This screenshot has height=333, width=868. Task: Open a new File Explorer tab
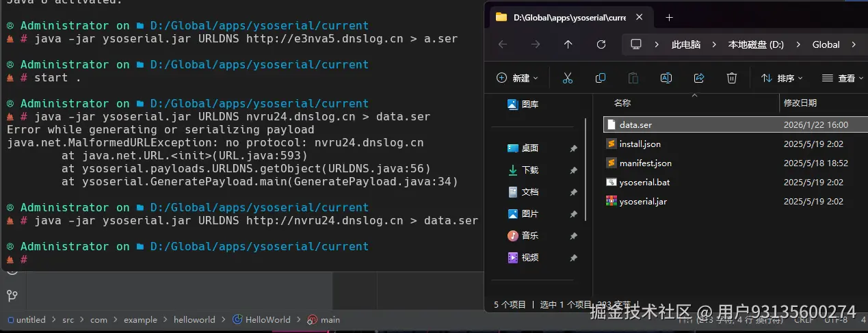click(x=669, y=17)
